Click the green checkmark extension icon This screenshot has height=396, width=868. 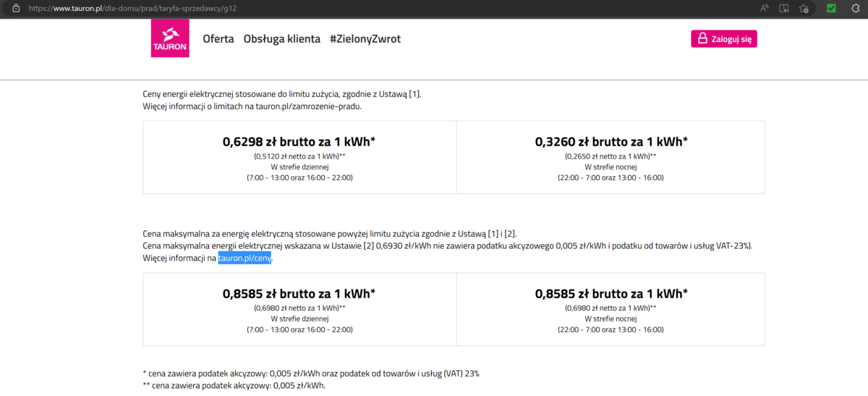(832, 9)
